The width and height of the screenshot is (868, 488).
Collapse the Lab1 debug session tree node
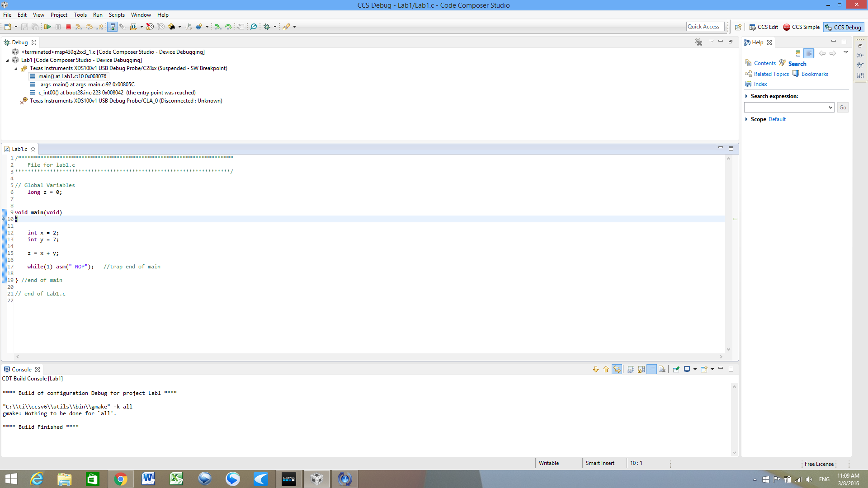point(7,60)
